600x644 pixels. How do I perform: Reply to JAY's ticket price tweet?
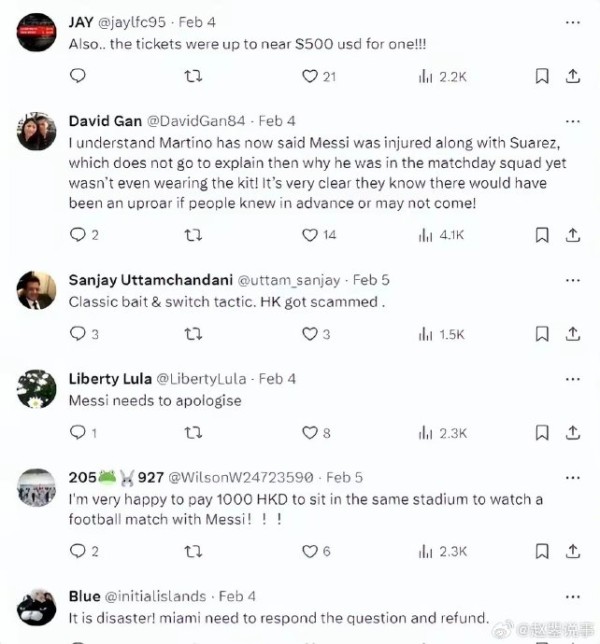pos(78,76)
